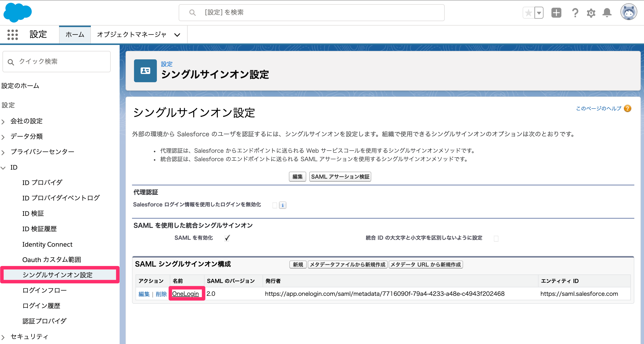Image resolution: width=644 pixels, height=344 pixels.
Task: Click the 編集 link in OneLogin row
Action: pyautogui.click(x=144, y=294)
